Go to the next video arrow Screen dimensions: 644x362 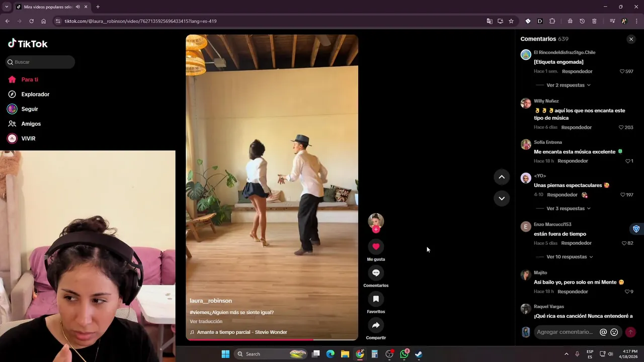[x=502, y=198]
